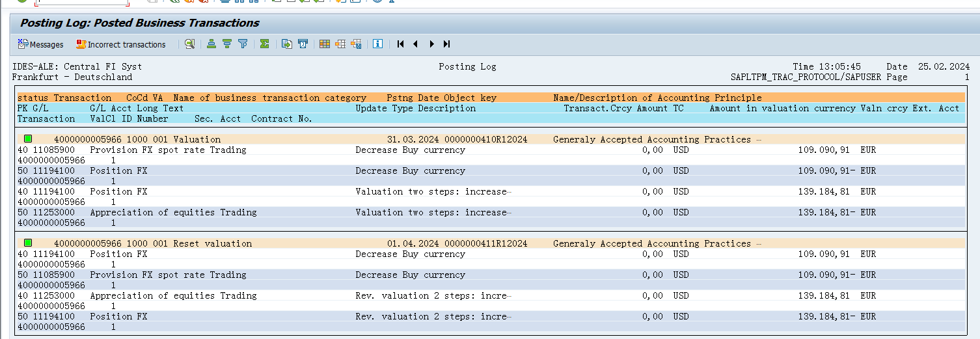Set a filter using the funnel icon

pyautogui.click(x=243, y=44)
